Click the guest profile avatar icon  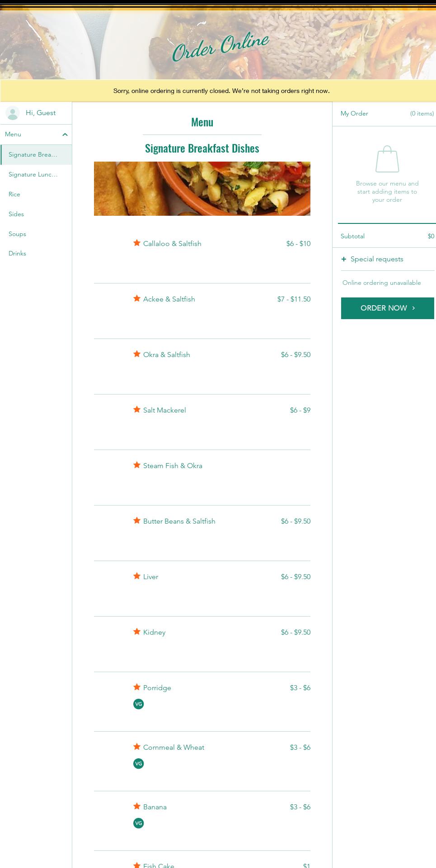point(13,113)
